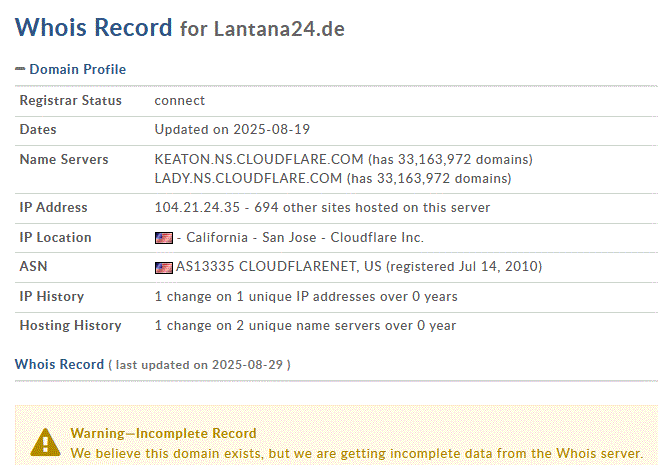659x466 pixels.
Task: Click the yellow warning triangle icon
Action: (44, 442)
